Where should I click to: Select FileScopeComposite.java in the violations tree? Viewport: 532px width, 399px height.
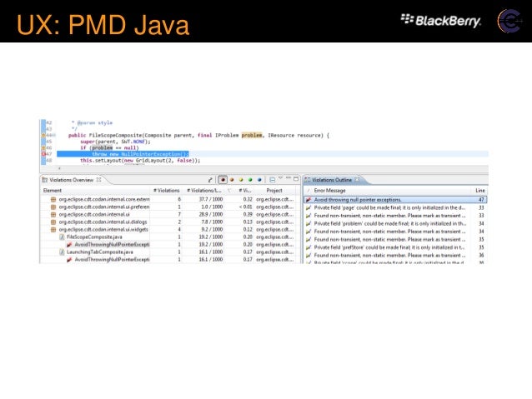click(94, 237)
